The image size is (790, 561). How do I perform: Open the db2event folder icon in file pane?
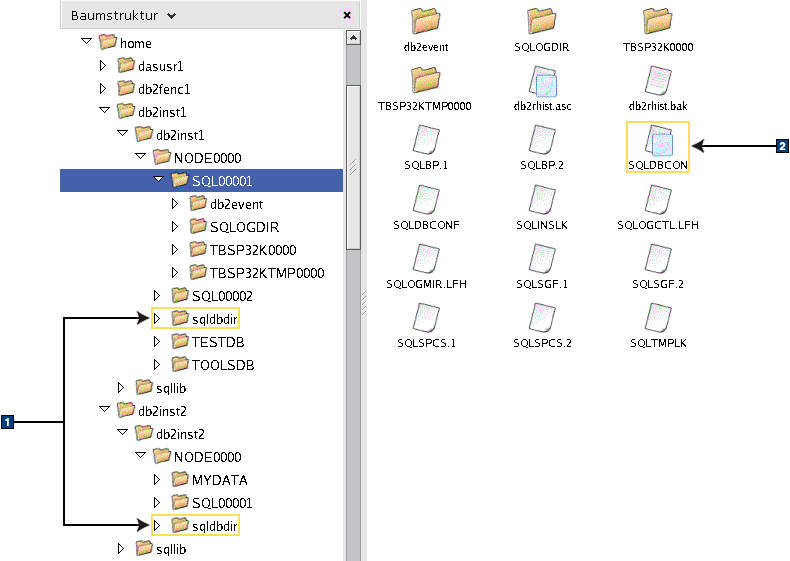point(426,21)
